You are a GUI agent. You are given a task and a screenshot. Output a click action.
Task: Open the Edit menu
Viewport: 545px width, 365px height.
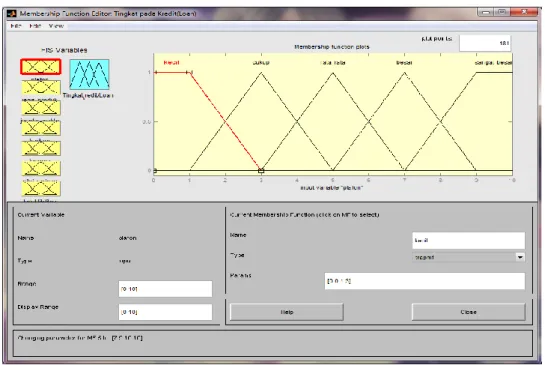[35, 26]
